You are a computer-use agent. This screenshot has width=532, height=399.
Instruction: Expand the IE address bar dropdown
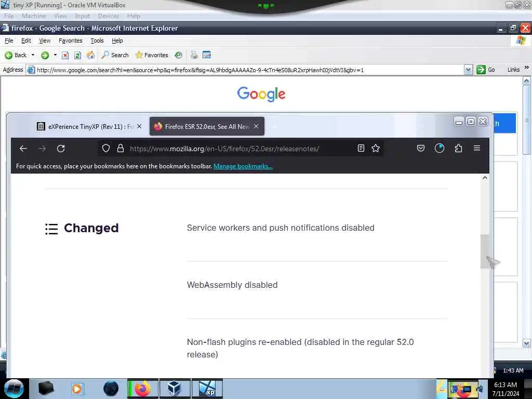[468, 70]
